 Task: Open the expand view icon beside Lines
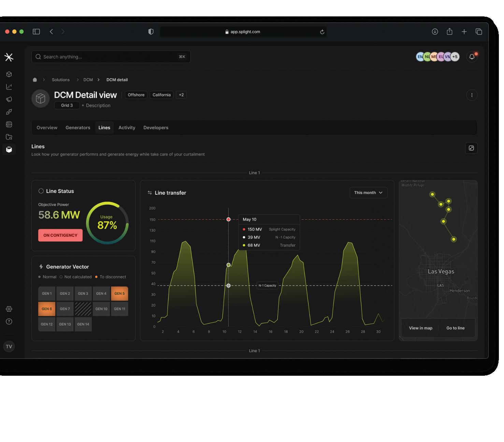tap(471, 148)
